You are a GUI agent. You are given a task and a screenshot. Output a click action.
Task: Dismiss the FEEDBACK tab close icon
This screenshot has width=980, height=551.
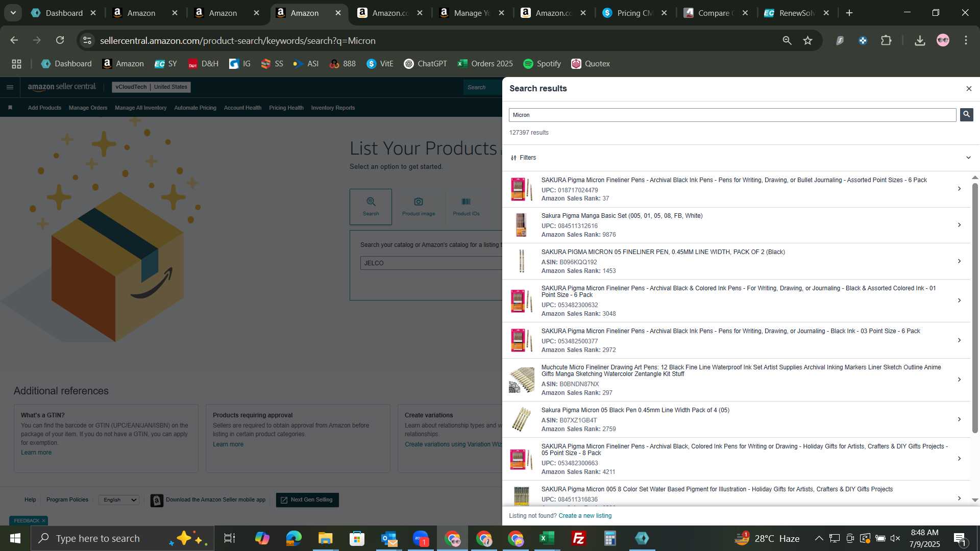pyautogui.click(x=43, y=521)
